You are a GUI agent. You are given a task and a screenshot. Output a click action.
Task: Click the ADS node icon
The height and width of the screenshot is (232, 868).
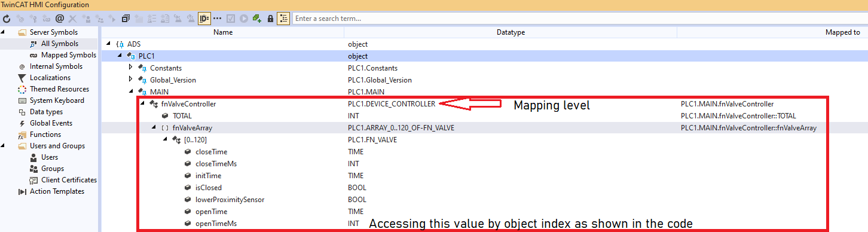[120, 44]
